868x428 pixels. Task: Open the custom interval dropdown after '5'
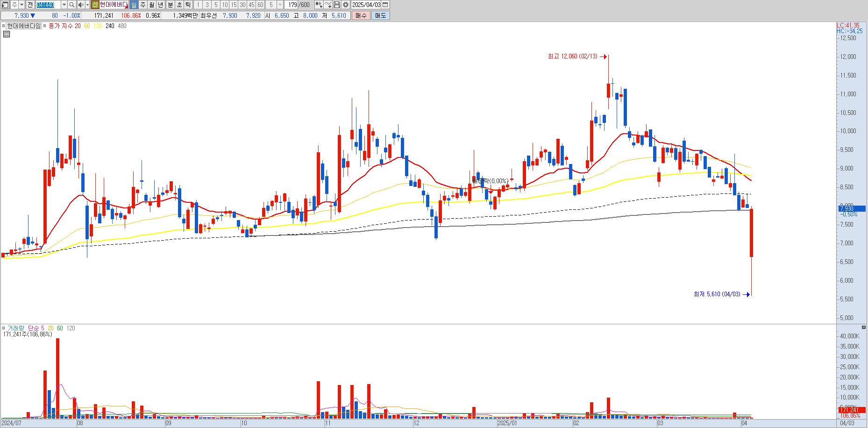280,5
